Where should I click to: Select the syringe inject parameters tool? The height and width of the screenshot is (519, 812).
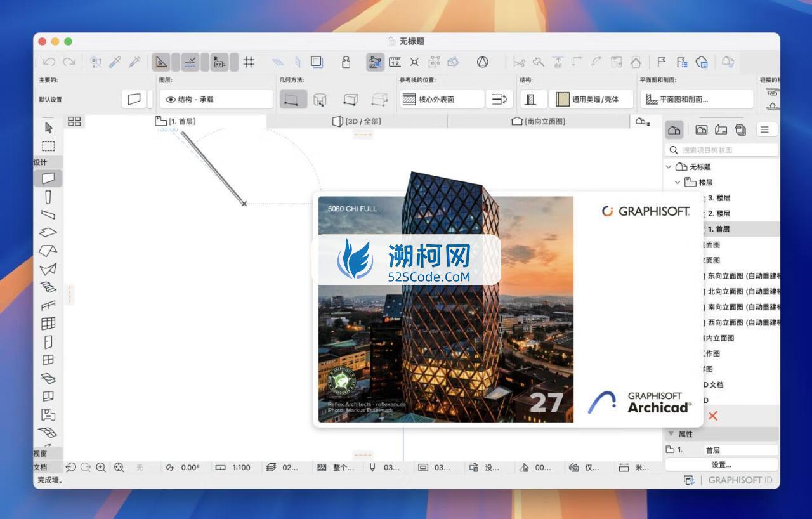(134, 62)
